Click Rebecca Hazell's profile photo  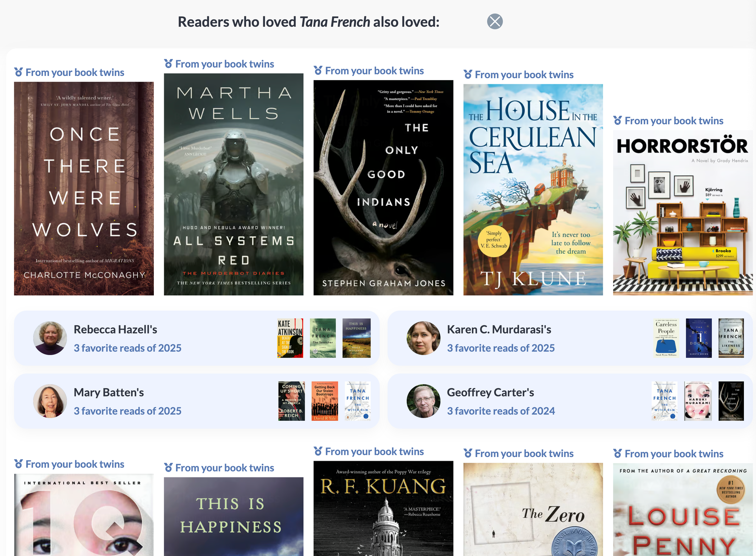(x=50, y=338)
